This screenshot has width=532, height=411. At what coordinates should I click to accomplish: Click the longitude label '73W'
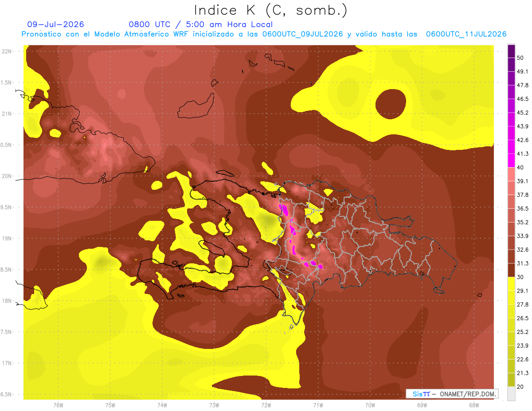click(x=214, y=405)
